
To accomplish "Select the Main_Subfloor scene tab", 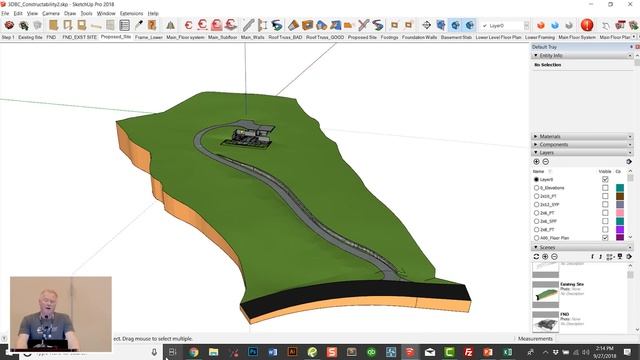I will [222, 37].
